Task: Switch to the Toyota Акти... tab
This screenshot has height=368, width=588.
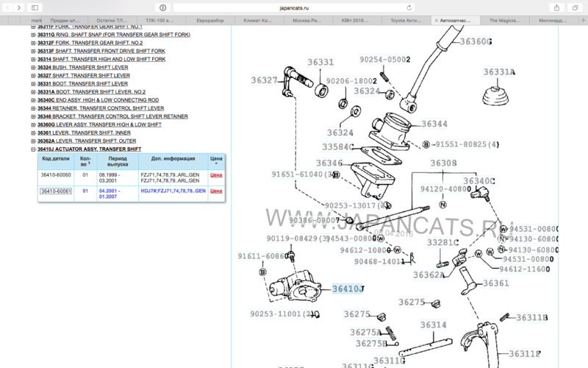Action: click(406, 21)
